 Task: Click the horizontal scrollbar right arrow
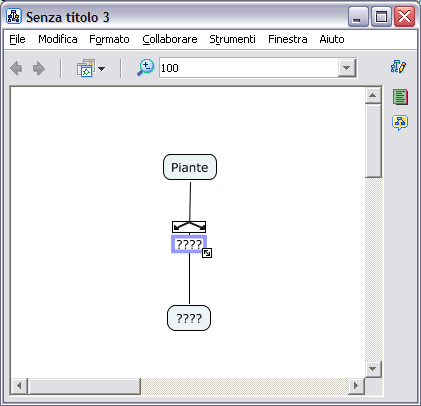point(356,386)
